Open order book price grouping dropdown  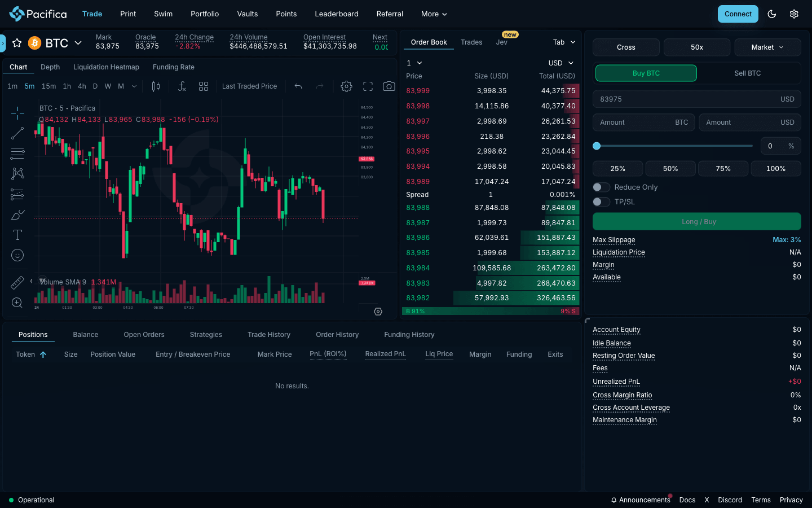click(x=414, y=63)
